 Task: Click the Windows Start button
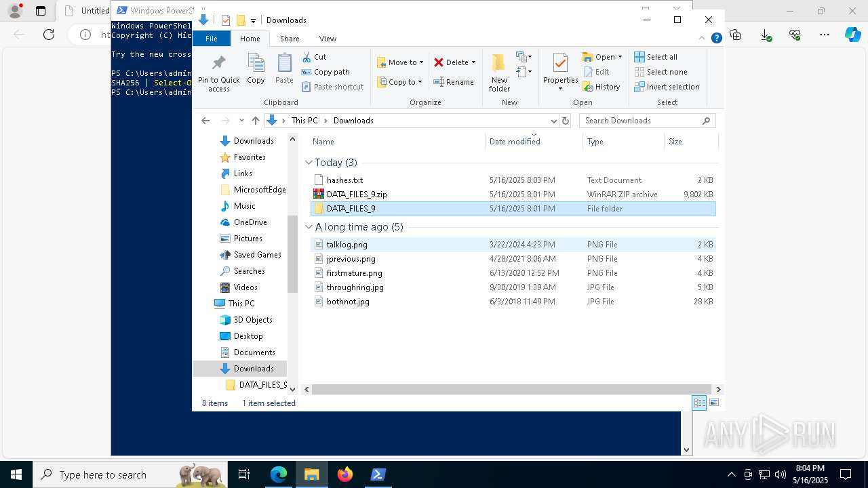16,474
